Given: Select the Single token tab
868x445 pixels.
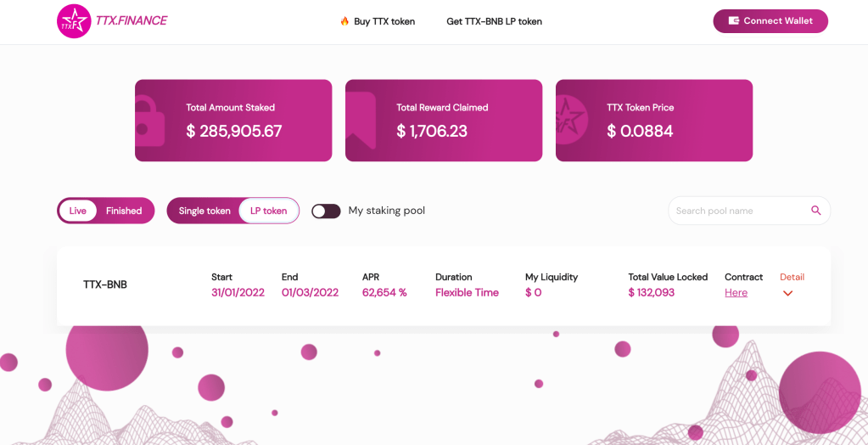Looking at the screenshot, I should (204, 211).
